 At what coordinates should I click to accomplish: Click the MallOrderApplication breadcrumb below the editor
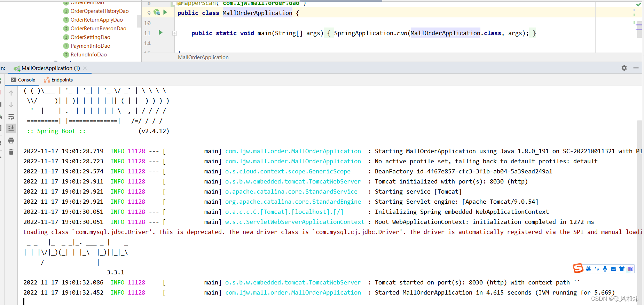point(203,57)
